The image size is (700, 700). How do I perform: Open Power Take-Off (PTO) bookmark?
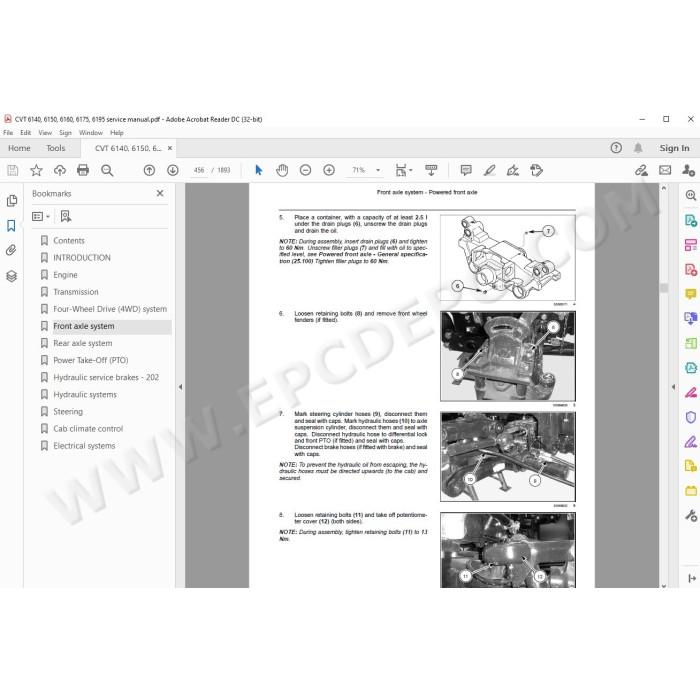[x=91, y=360]
